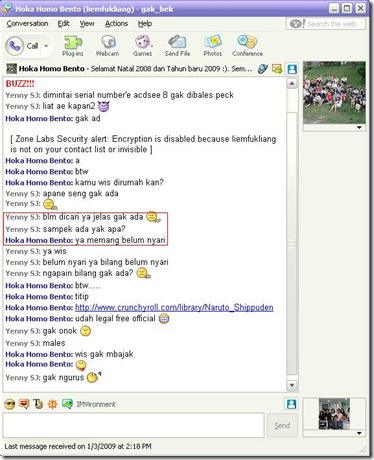Open the large group photo display image

tap(334, 92)
